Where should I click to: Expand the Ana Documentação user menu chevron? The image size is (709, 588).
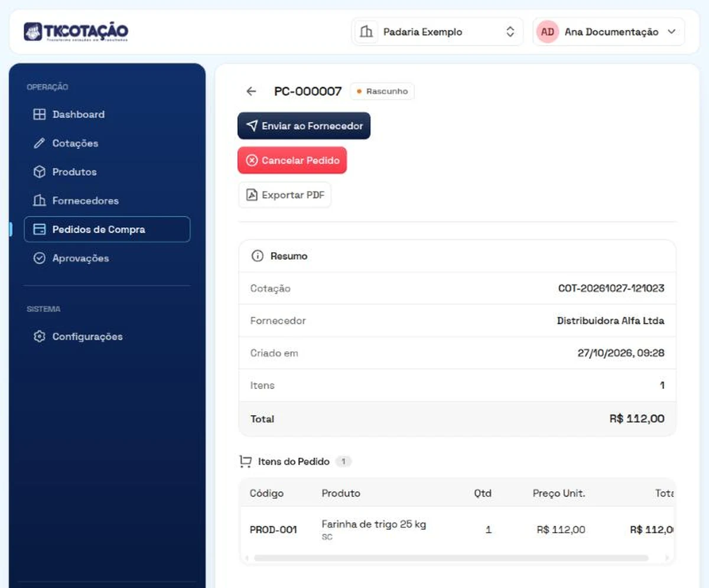click(x=671, y=32)
